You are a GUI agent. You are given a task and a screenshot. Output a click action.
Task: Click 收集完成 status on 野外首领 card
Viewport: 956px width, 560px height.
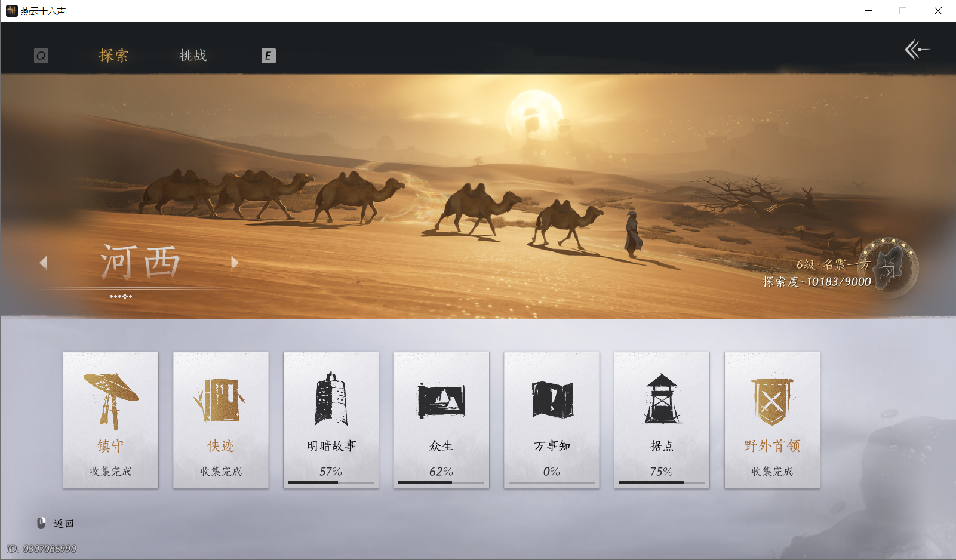(772, 472)
